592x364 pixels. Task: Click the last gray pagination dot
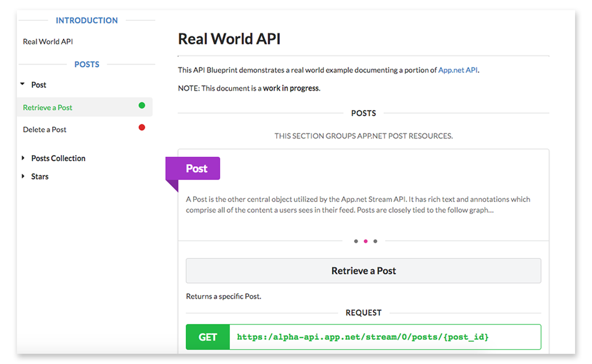(x=375, y=241)
